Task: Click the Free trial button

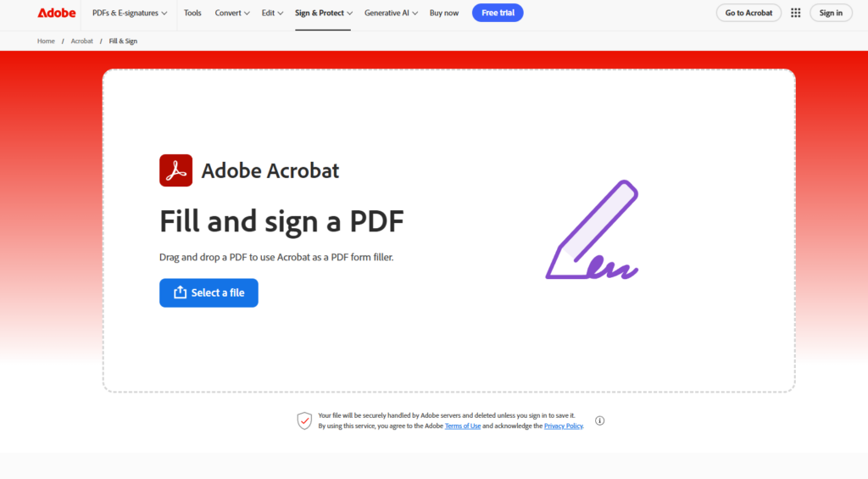Action: click(x=498, y=13)
